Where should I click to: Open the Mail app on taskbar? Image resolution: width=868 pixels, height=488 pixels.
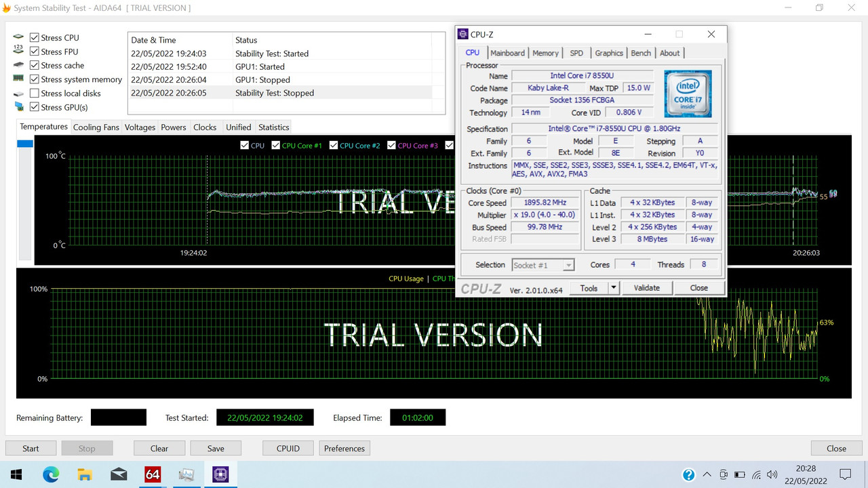(119, 474)
